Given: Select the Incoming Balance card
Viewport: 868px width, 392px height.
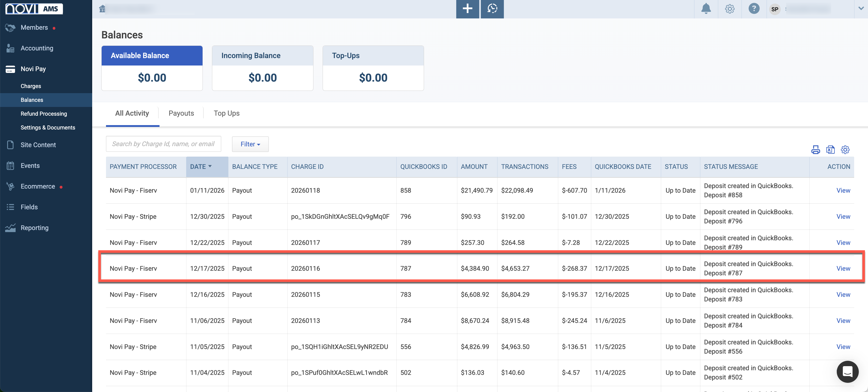Looking at the screenshot, I should coord(262,68).
